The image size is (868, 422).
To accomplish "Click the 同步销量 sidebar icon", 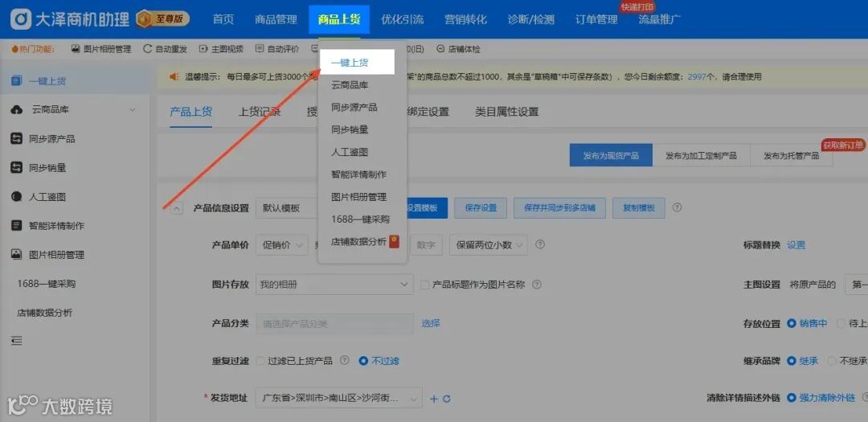I will (x=17, y=168).
